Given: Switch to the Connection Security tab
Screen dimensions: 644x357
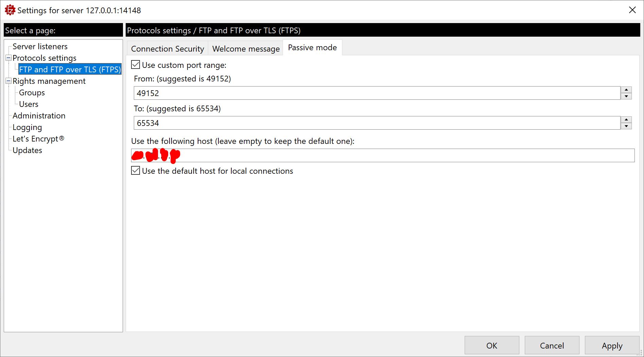Looking at the screenshot, I should [167, 49].
